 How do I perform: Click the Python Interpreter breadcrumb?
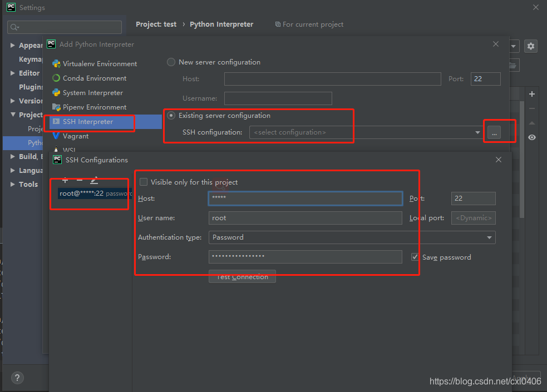[221, 24]
